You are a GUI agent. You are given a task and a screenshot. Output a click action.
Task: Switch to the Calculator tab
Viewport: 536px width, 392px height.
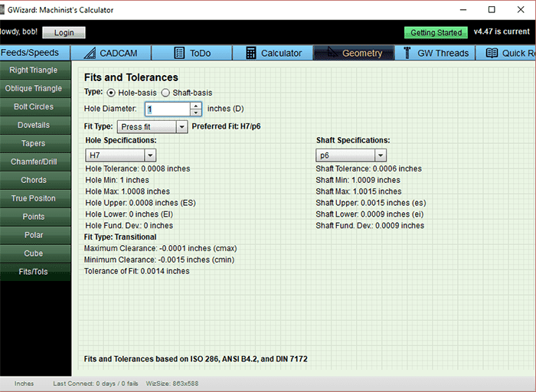[x=273, y=53]
